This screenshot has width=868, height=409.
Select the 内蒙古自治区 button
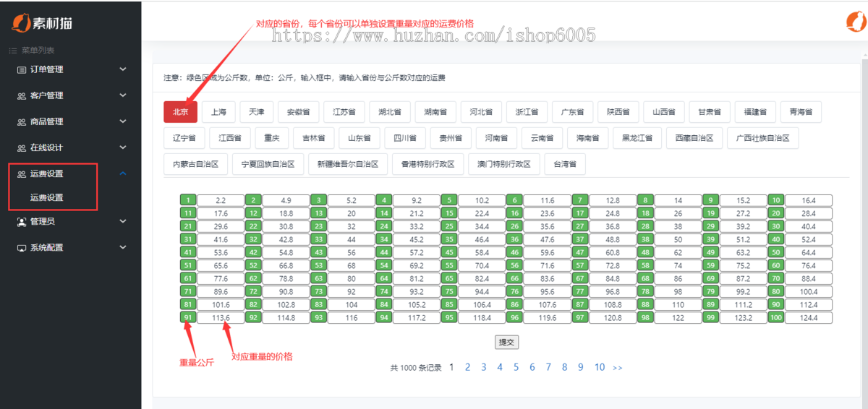click(x=195, y=164)
